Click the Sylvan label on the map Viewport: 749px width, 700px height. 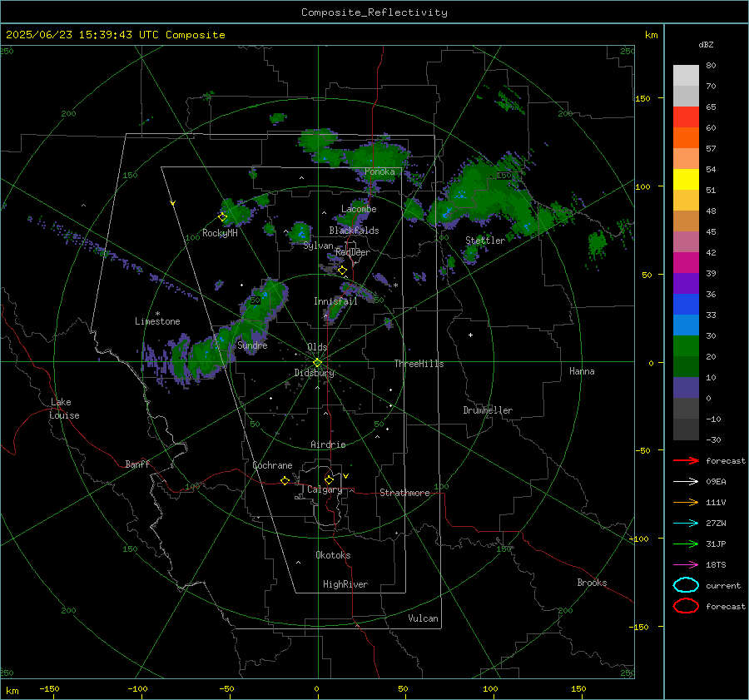pos(318,246)
